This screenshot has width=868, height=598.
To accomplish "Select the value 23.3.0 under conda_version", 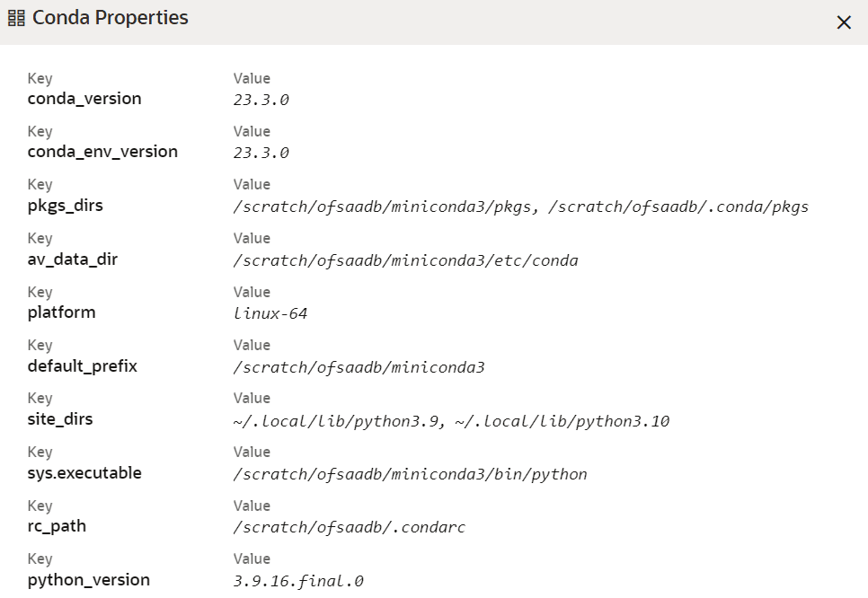I will (x=260, y=100).
